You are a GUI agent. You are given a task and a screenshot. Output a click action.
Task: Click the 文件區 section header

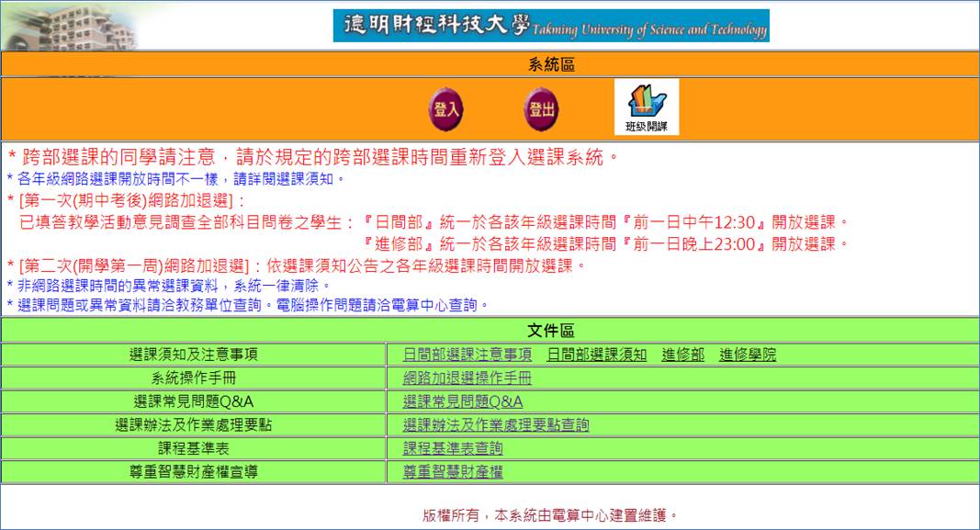[x=551, y=331]
